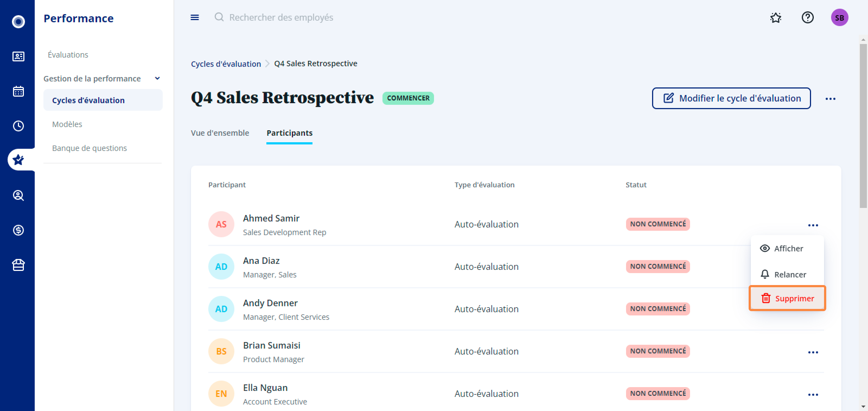
Task: Click the COMMENCER status badge
Action: 408,98
